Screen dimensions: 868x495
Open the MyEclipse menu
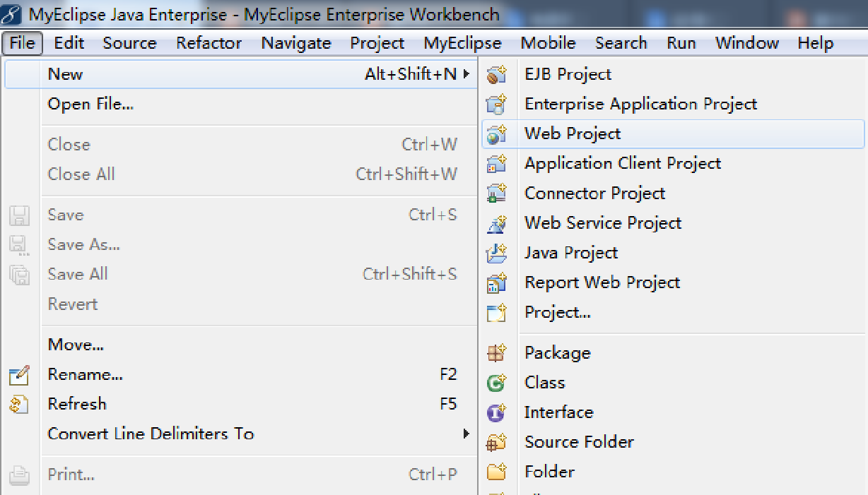click(x=462, y=43)
